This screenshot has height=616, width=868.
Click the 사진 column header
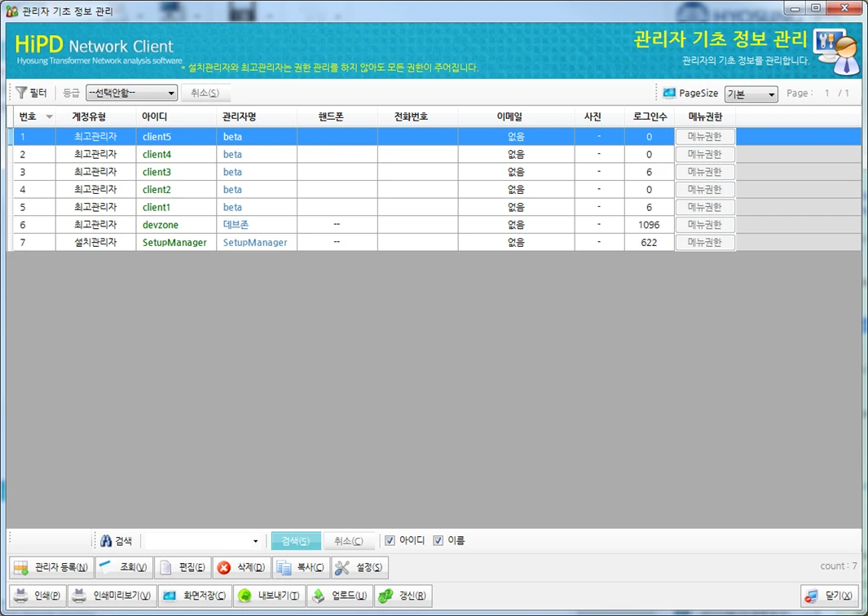(x=600, y=117)
